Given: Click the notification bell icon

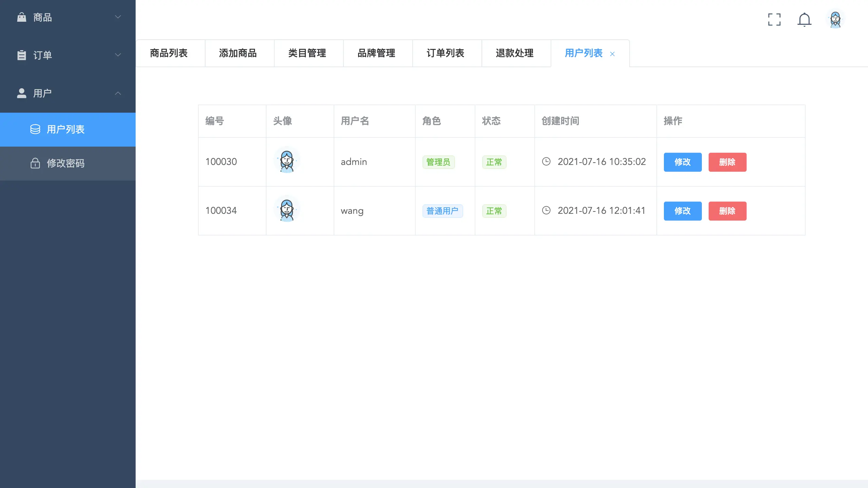Looking at the screenshot, I should 805,20.
